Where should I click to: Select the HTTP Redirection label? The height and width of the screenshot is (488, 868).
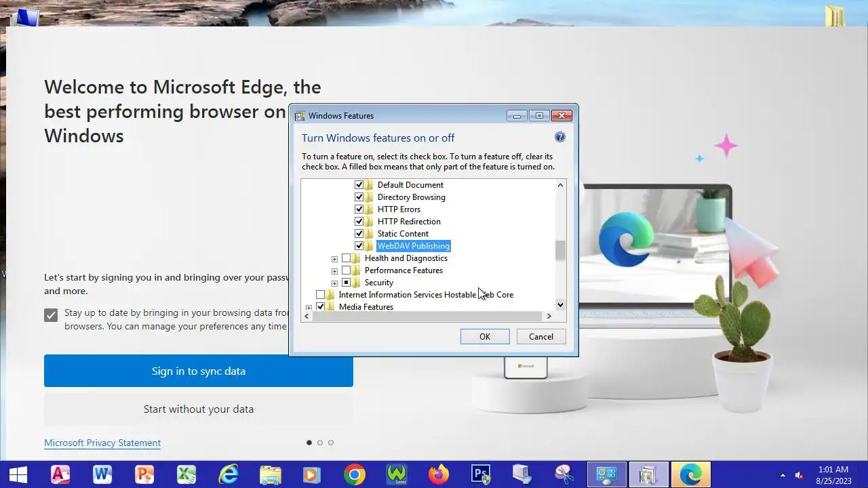409,222
